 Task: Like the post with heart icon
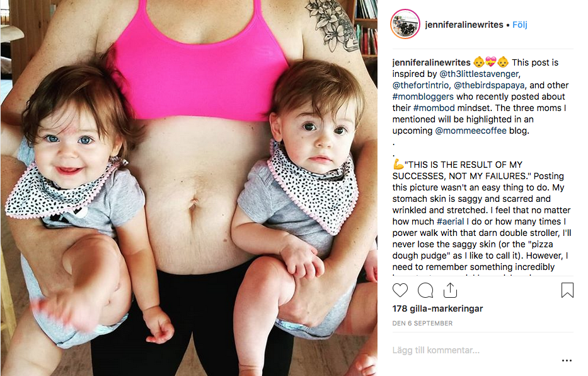tap(400, 290)
